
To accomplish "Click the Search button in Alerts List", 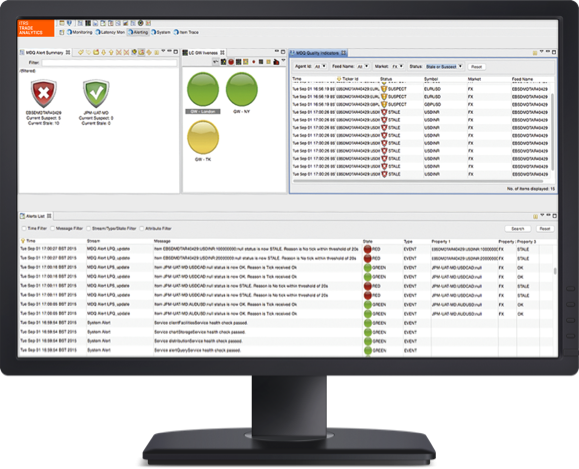I will (x=518, y=229).
